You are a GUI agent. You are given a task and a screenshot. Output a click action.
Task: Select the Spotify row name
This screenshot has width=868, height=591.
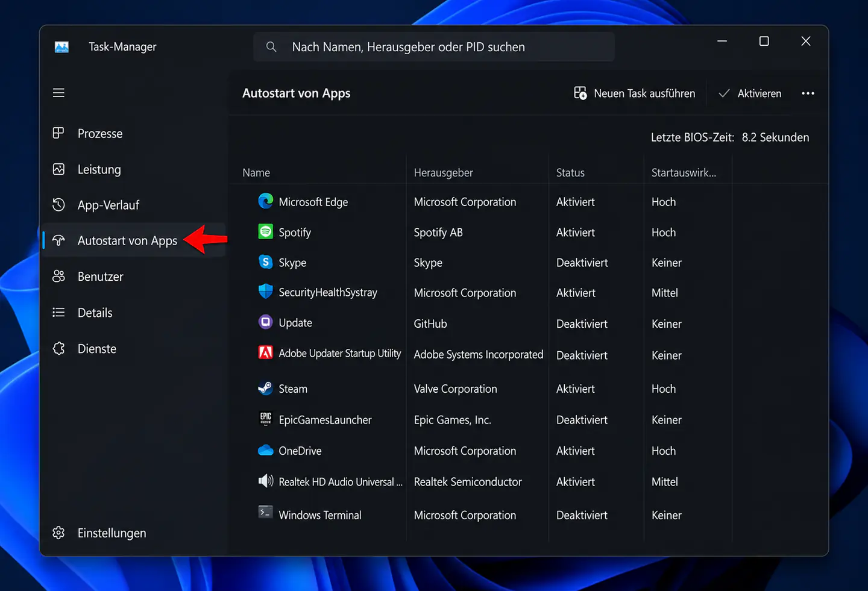295,233
